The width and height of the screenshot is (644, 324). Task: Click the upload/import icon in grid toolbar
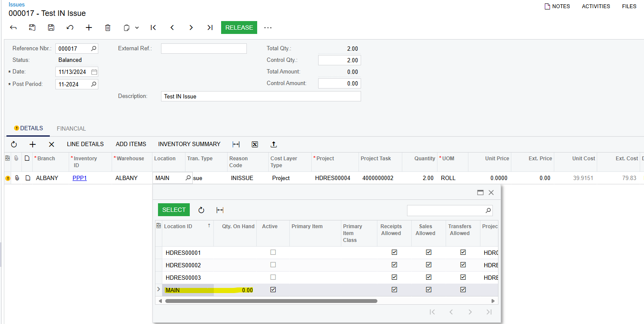[273, 144]
